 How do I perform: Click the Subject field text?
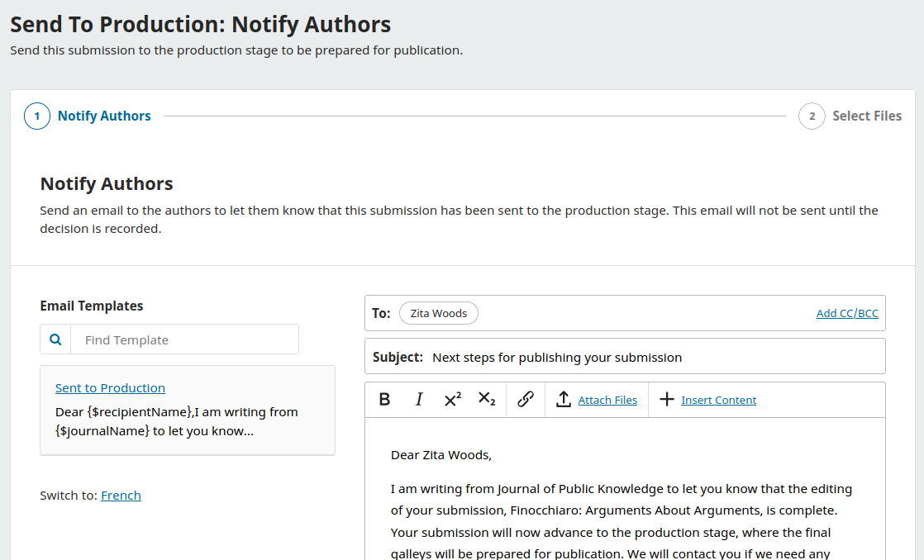[x=557, y=358]
